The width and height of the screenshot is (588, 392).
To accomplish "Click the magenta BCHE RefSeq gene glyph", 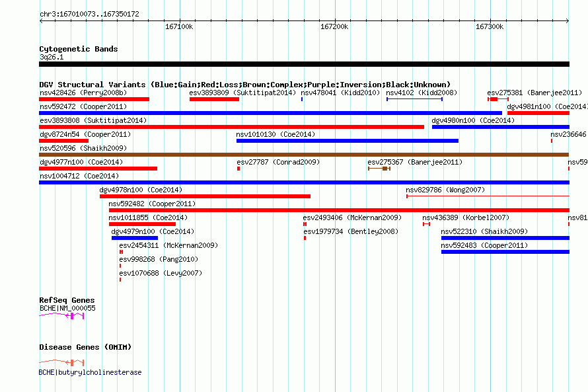I will pyautogui.click(x=61, y=316).
